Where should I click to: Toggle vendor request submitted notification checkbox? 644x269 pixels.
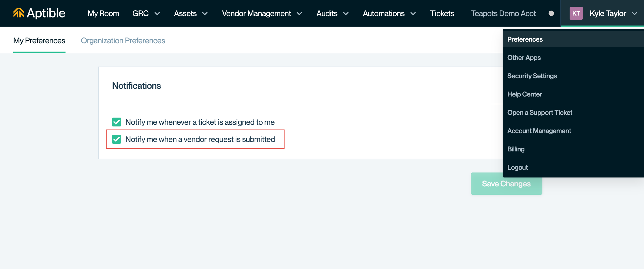point(117,139)
